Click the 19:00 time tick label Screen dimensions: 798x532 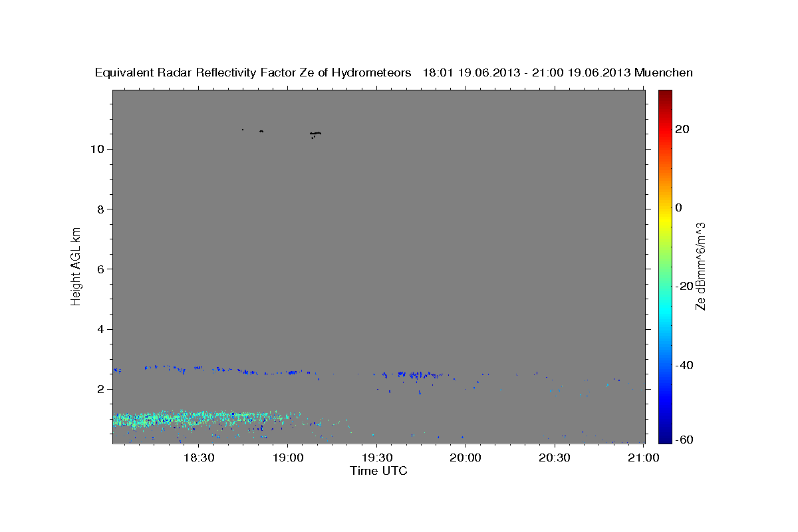(287, 458)
